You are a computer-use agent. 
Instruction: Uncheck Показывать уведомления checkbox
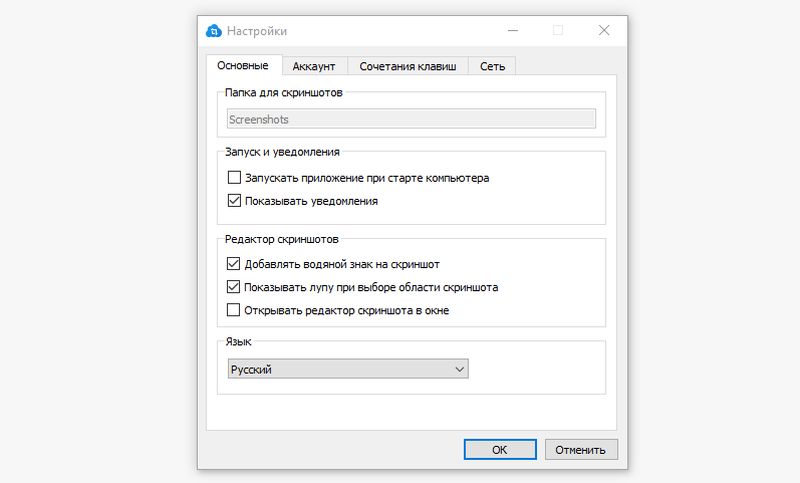[x=235, y=200]
